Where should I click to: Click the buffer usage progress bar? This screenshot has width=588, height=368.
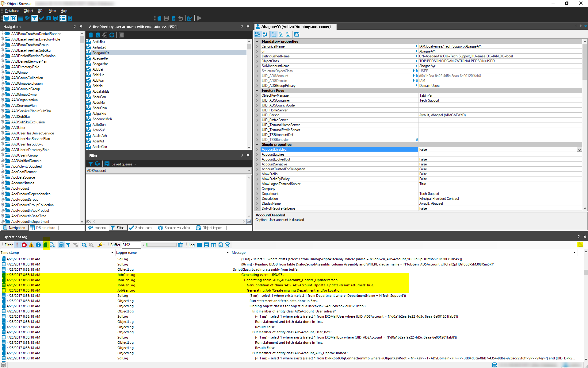point(161,245)
